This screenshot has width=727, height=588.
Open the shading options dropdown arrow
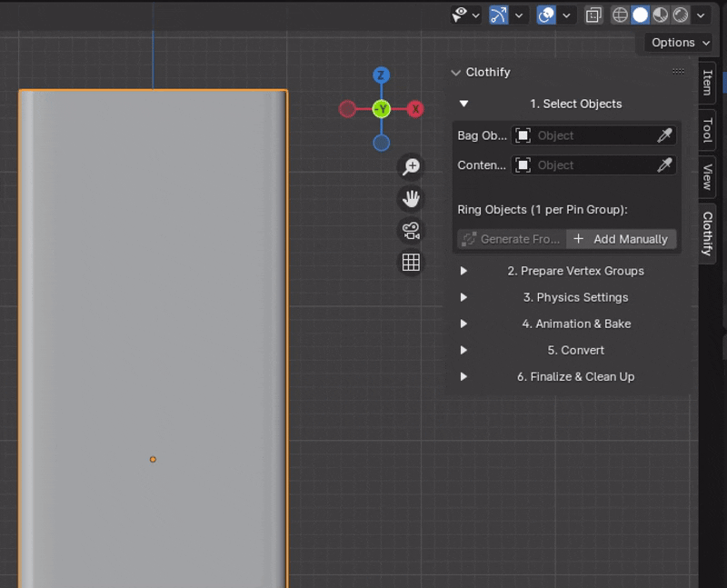pos(701,15)
